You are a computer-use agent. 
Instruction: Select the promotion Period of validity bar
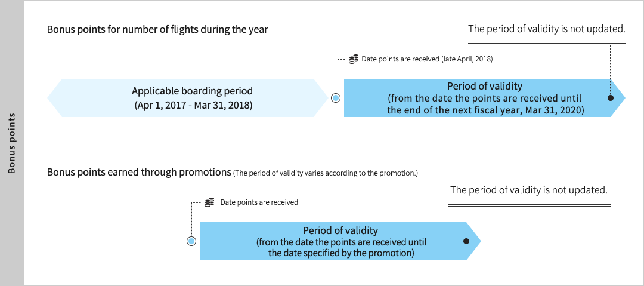click(x=340, y=241)
